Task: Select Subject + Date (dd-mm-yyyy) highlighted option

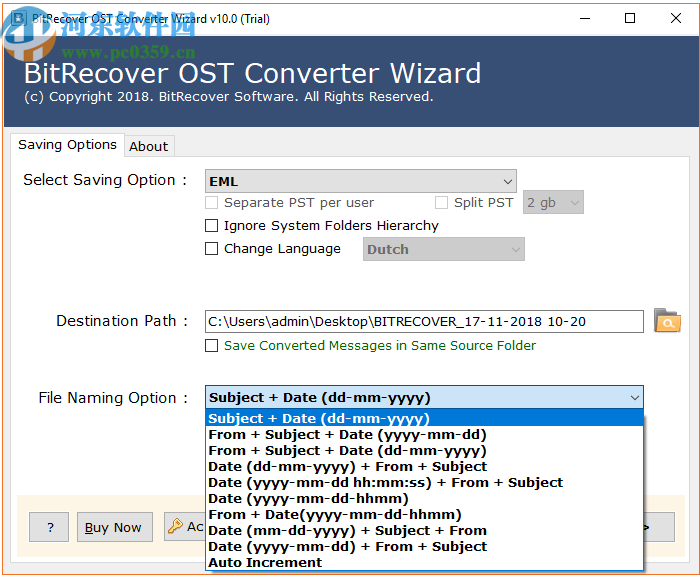Action: [424, 418]
